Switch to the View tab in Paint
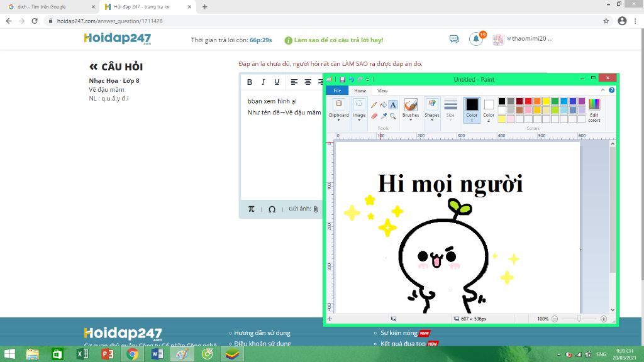The image size is (644, 362). pos(382,90)
